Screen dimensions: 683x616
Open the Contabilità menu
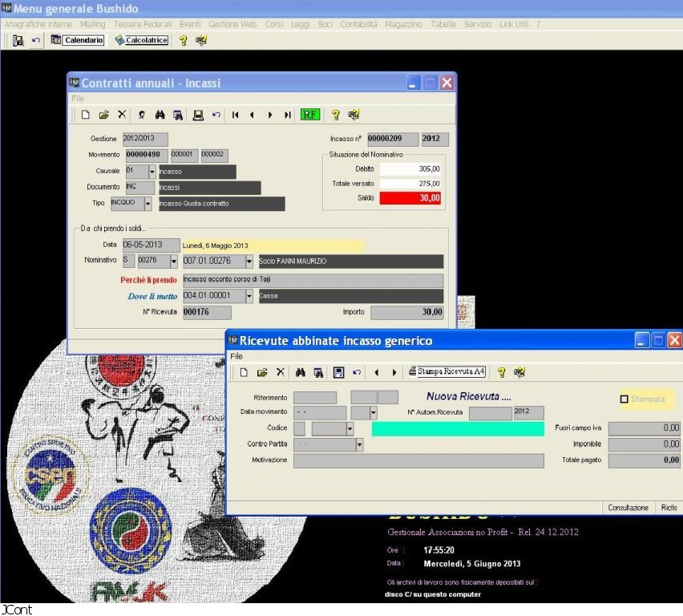[x=358, y=24]
